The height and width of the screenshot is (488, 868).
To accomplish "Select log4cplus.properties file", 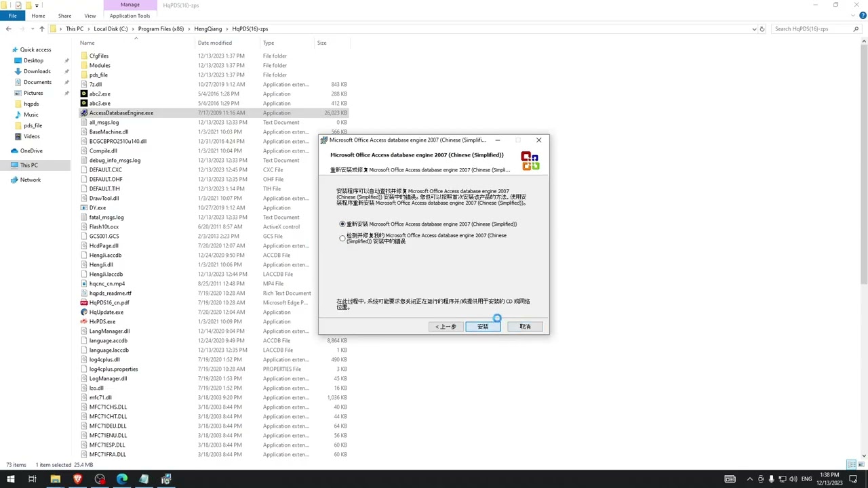I will (113, 369).
